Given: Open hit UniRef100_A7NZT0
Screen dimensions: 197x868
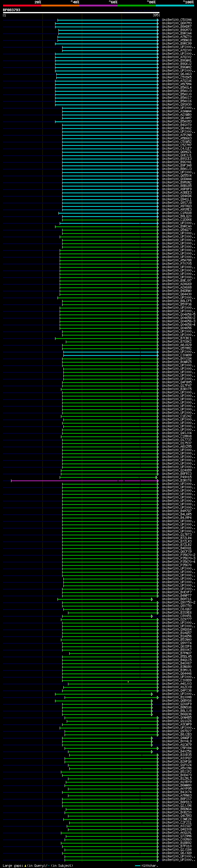Looking at the screenshot, I should [177, 37].
